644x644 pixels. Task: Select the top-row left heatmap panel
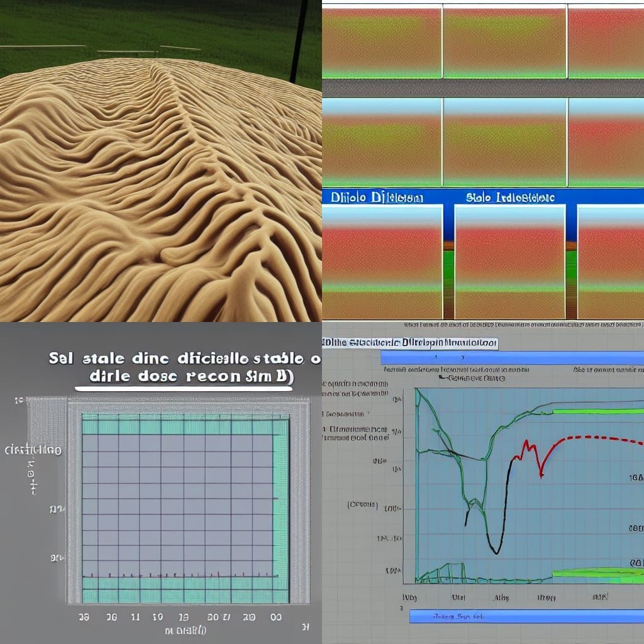pos(381,42)
